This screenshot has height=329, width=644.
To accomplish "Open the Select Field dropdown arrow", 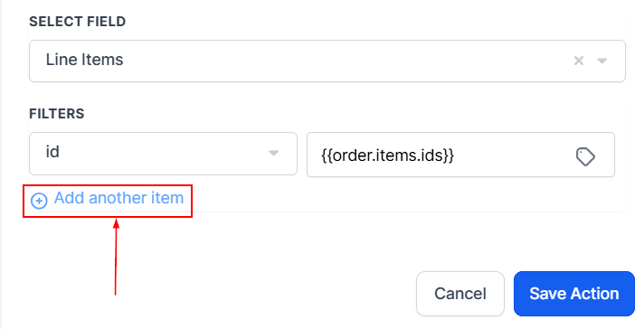I will pyautogui.click(x=602, y=61).
